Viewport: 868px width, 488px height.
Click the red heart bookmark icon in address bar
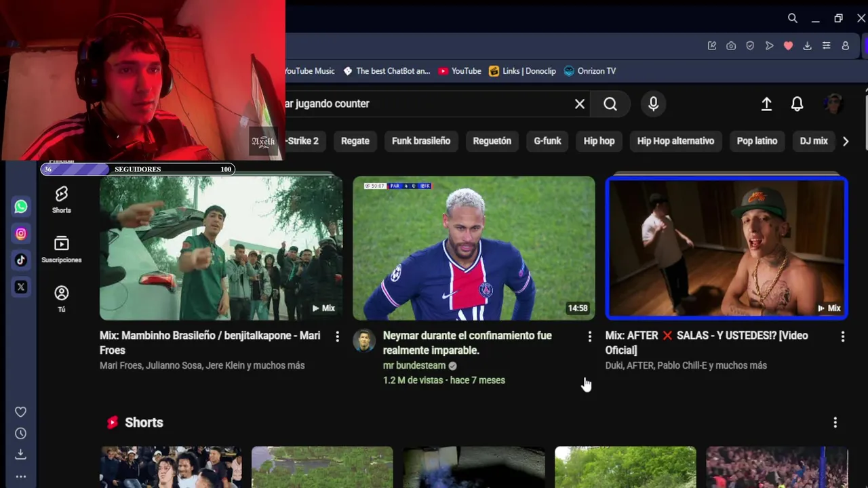788,45
